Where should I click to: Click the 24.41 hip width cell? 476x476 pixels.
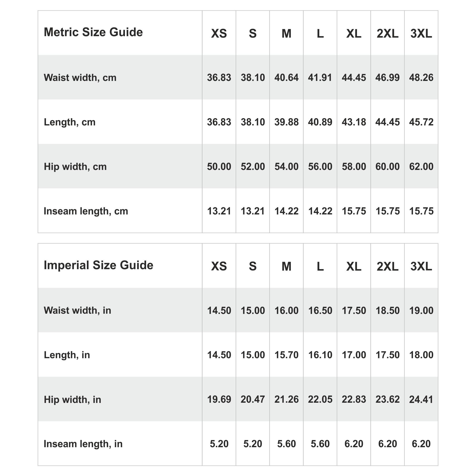(421, 399)
